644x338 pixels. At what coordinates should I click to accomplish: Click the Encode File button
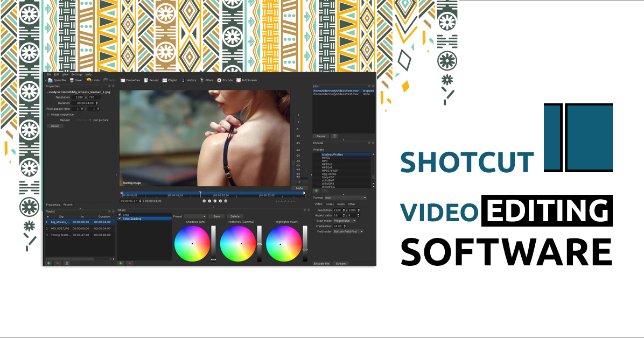tap(321, 264)
